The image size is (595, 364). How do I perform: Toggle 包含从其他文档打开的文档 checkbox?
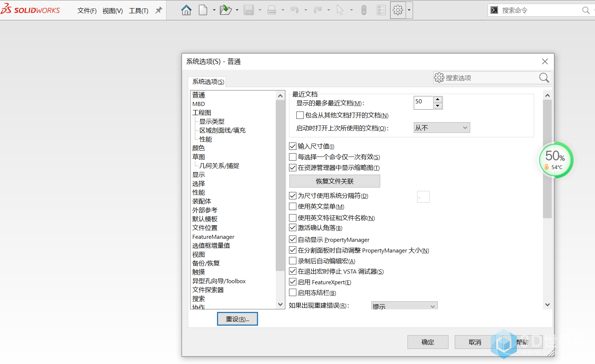point(300,115)
